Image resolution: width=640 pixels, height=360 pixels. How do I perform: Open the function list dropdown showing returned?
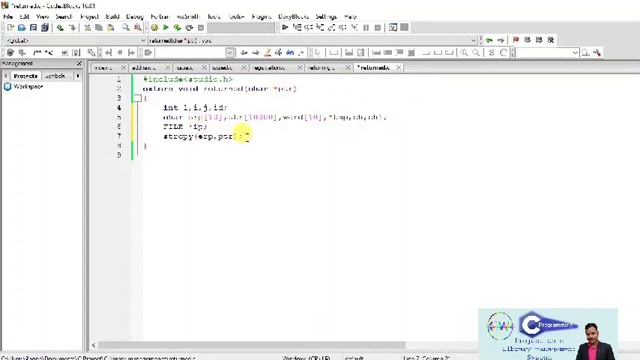click(473, 40)
